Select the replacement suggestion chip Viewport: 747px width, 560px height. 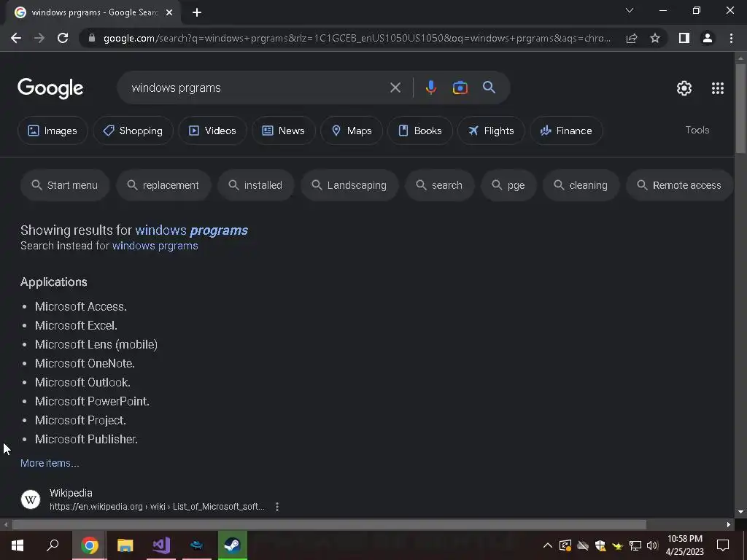pyautogui.click(x=163, y=185)
